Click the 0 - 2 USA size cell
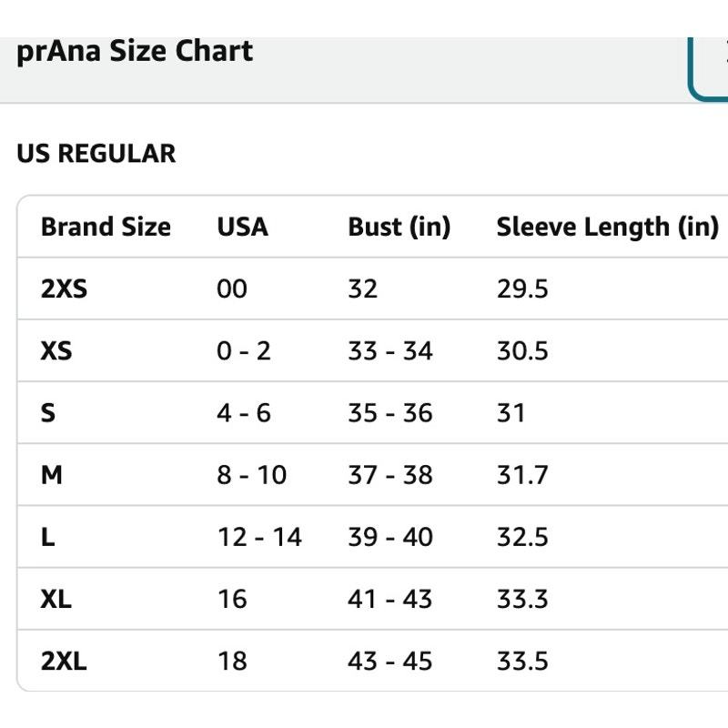The height and width of the screenshot is (728, 728). pyautogui.click(x=244, y=351)
